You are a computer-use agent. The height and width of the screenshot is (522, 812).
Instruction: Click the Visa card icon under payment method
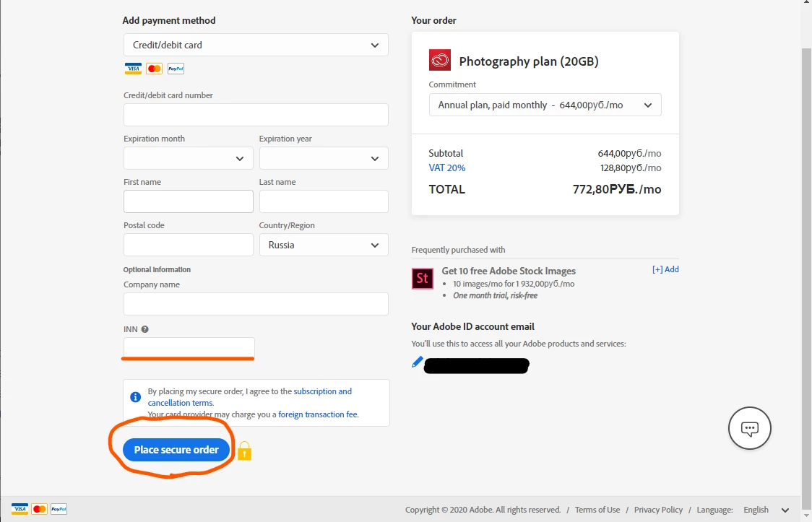click(x=133, y=69)
